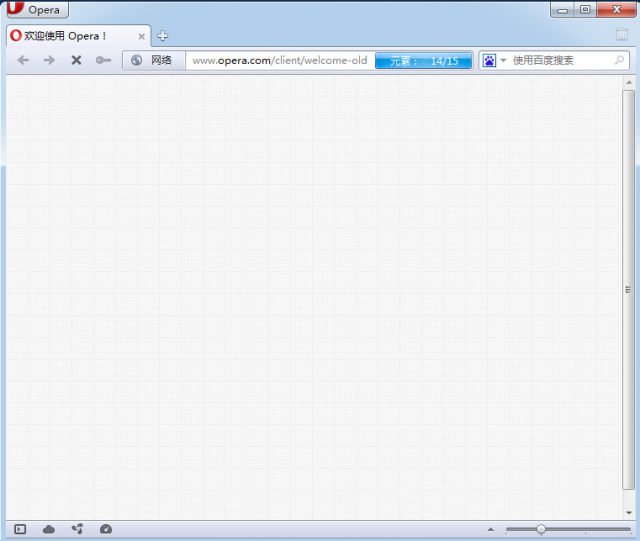Toggle Opera Turbo speedometer icon

point(106,529)
